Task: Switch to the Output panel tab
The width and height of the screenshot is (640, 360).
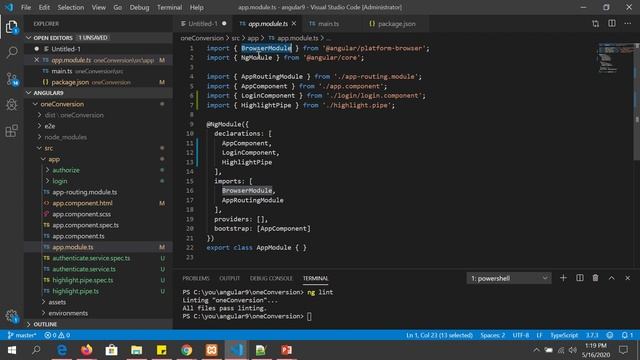Action: pos(230,278)
